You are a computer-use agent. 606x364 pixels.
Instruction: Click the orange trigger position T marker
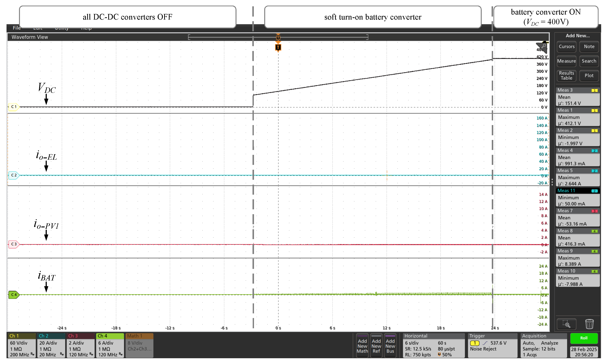point(278,47)
